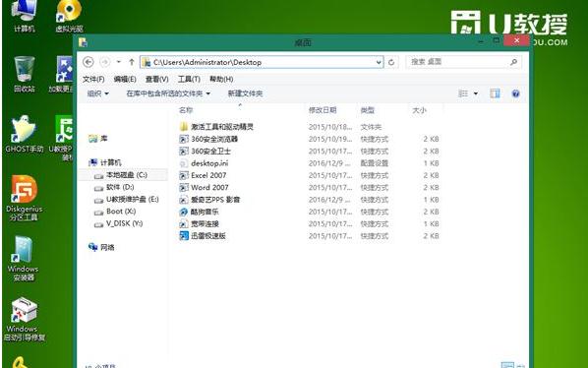Click the 新建文件夹 button
The height and width of the screenshot is (368, 588).
(245, 93)
